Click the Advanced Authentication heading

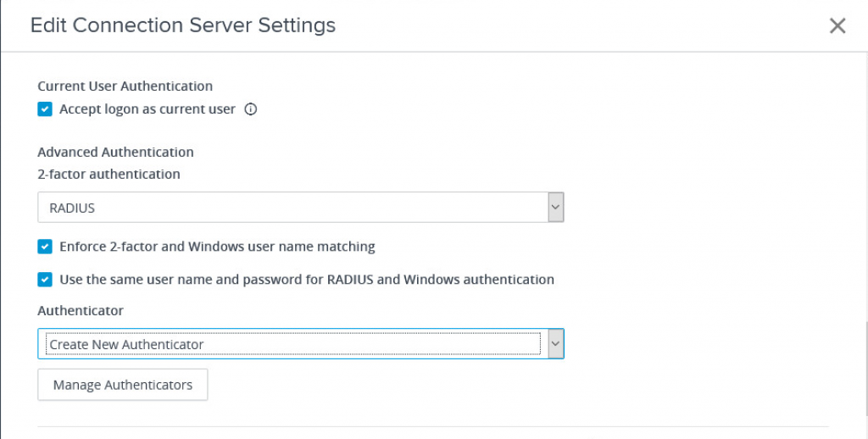pyautogui.click(x=116, y=153)
